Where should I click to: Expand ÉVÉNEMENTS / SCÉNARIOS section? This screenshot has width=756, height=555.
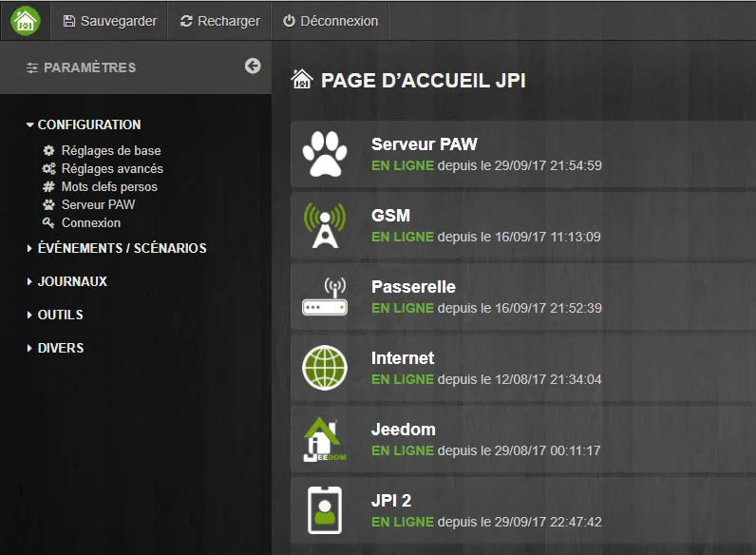117,248
